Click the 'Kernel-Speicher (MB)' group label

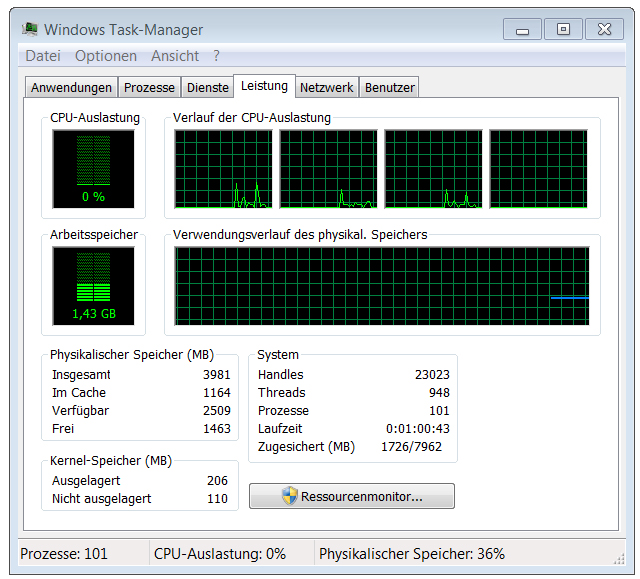coord(111,461)
